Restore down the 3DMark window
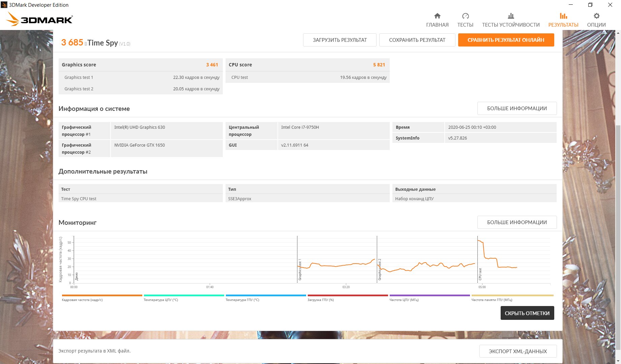621x364 pixels. [590, 5]
